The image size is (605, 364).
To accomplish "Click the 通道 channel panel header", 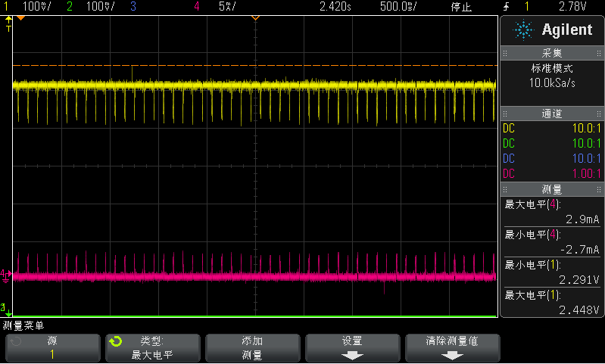I will pyautogui.click(x=552, y=114).
